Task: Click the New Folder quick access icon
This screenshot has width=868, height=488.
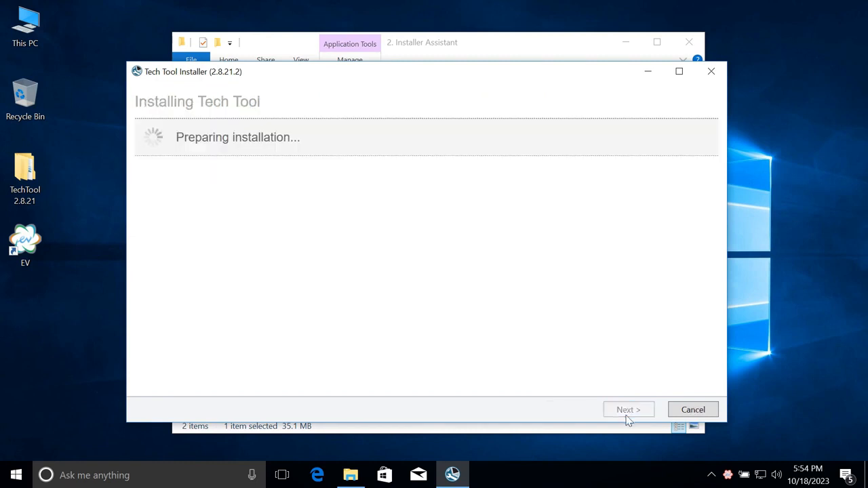Action: tap(216, 42)
